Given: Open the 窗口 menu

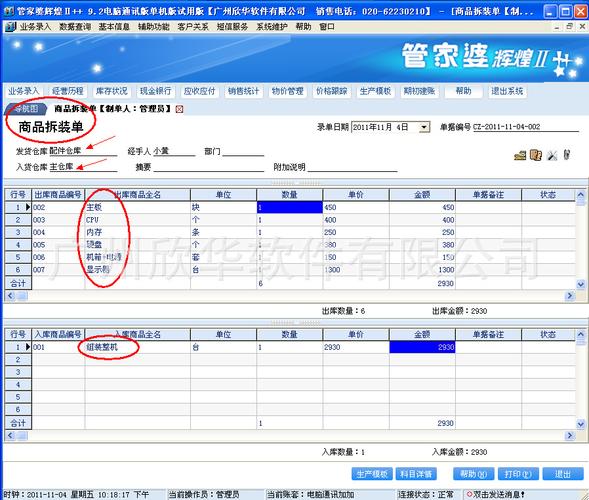Looking at the screenshot, I should tap(327, 27).
